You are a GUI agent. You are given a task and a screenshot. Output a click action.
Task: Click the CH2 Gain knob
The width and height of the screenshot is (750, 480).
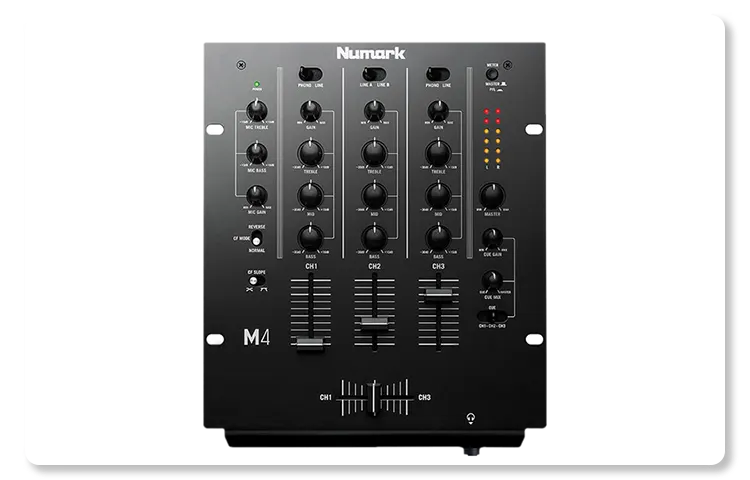(x=375, y=111)
